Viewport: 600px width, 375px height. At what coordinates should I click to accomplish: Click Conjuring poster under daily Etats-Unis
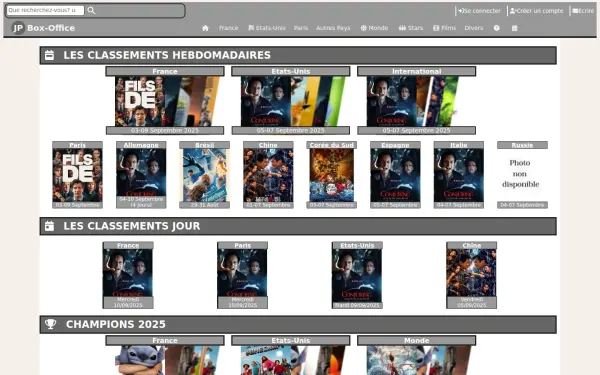(x=357, y=276)
